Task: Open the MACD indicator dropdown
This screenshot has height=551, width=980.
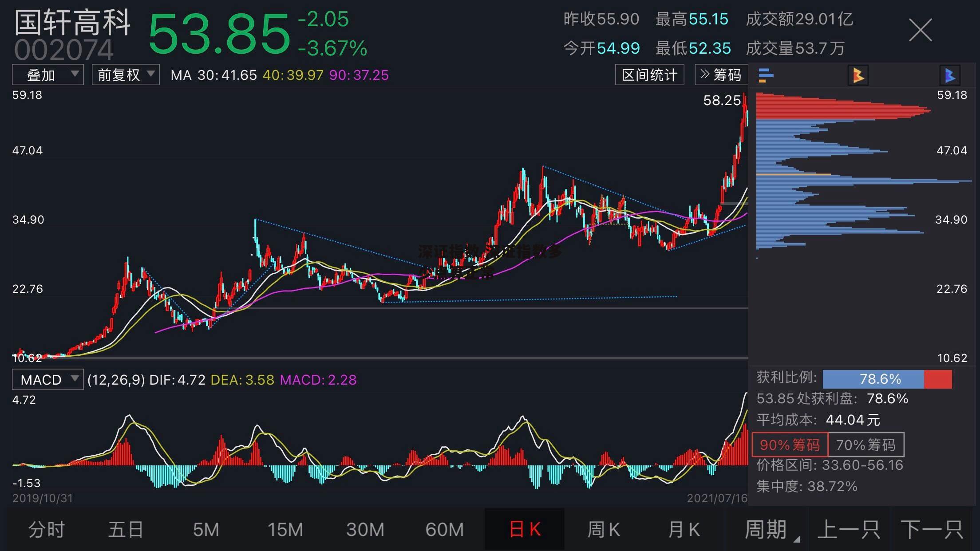Action: point(48,380)
